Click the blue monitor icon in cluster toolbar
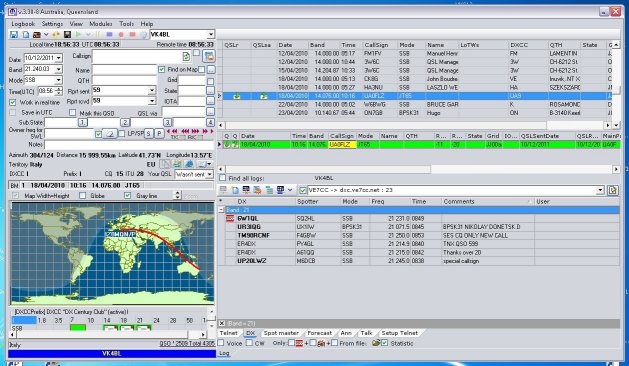 pyautogui.click(x=280, y=190)
